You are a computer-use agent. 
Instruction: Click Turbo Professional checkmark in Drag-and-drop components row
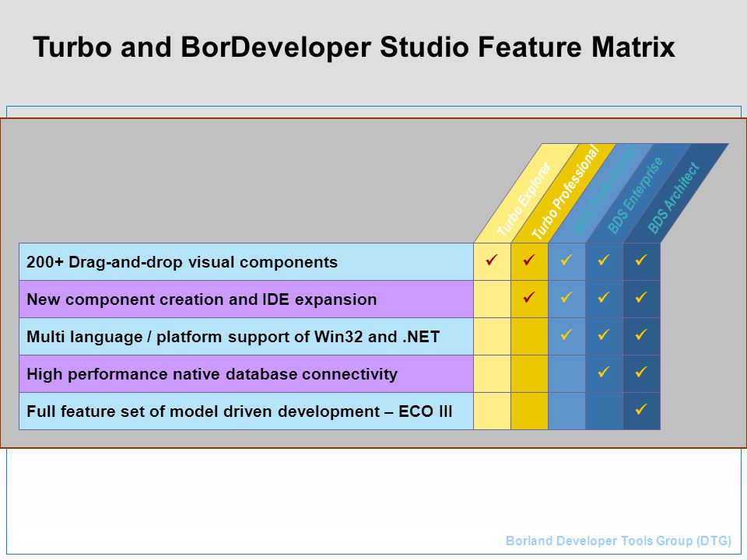529,260
